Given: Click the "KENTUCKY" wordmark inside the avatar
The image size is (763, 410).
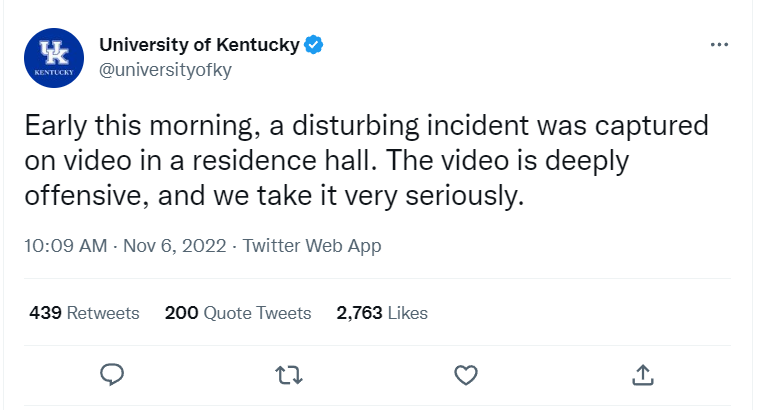Looking at the screenshot, I should point(54,73).
